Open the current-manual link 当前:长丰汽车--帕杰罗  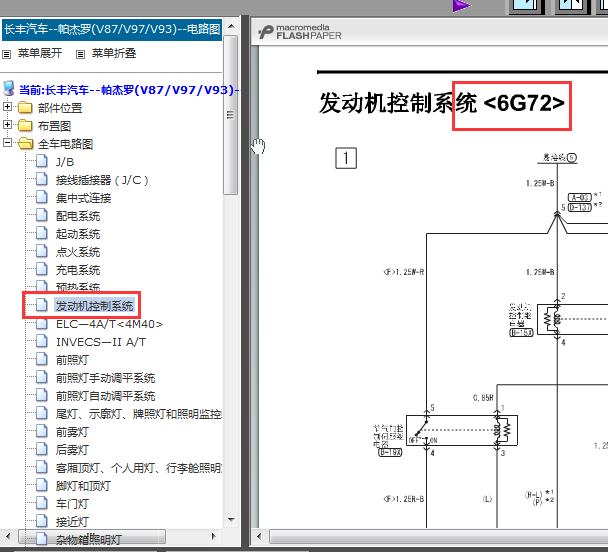[x=129, y=90]
